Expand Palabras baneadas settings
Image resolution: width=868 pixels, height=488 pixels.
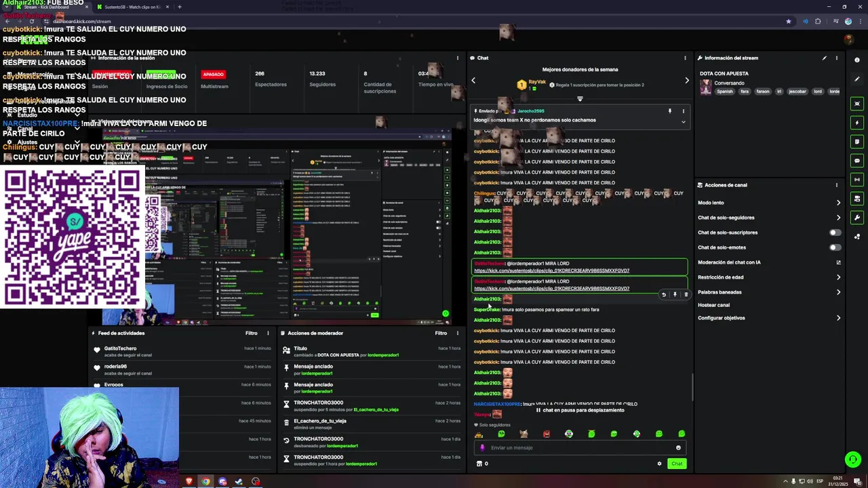[x=838, y=292]
